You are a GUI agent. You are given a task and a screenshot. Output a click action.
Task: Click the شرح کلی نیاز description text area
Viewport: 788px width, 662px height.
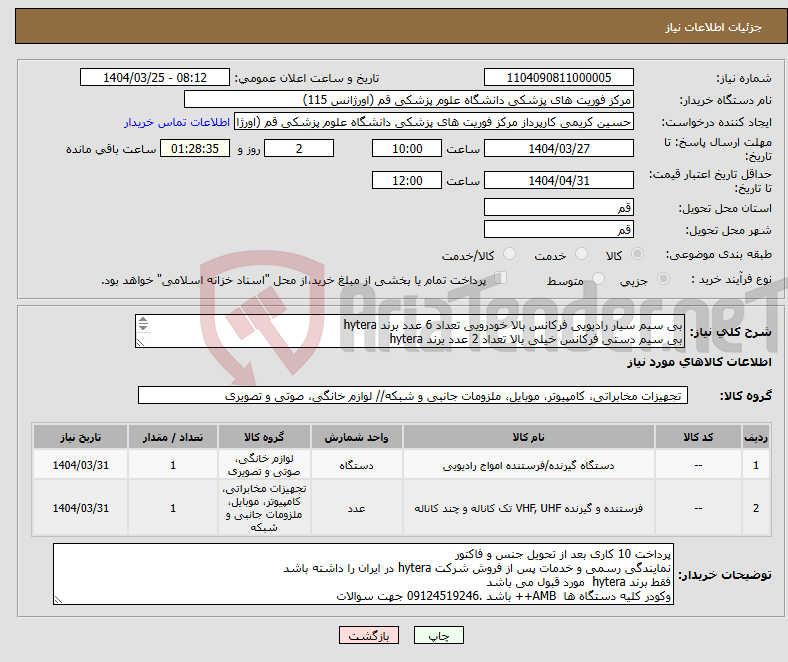(x=409, y=331)
